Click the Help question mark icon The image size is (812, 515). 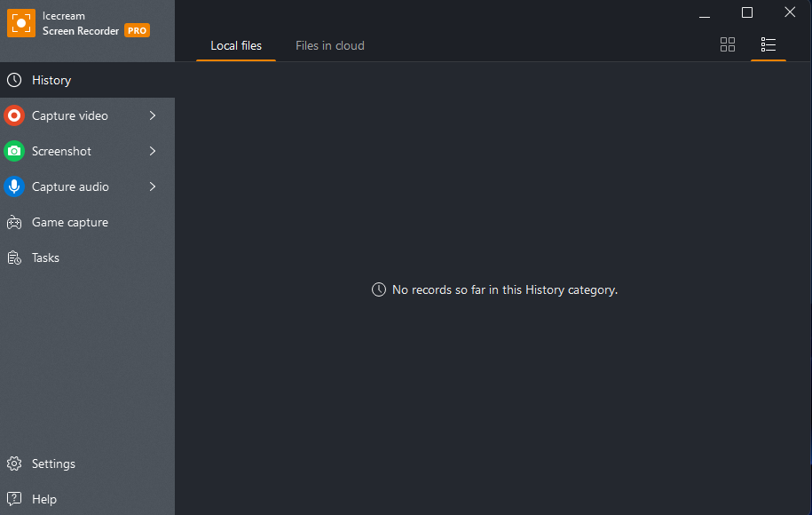(14, 499)
